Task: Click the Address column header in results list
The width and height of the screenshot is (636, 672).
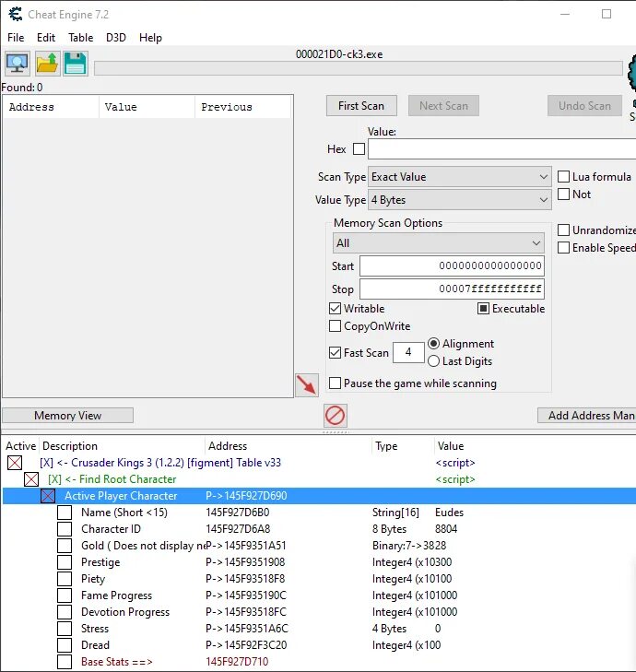Action: pyautogui.click(x=51, y=107)
